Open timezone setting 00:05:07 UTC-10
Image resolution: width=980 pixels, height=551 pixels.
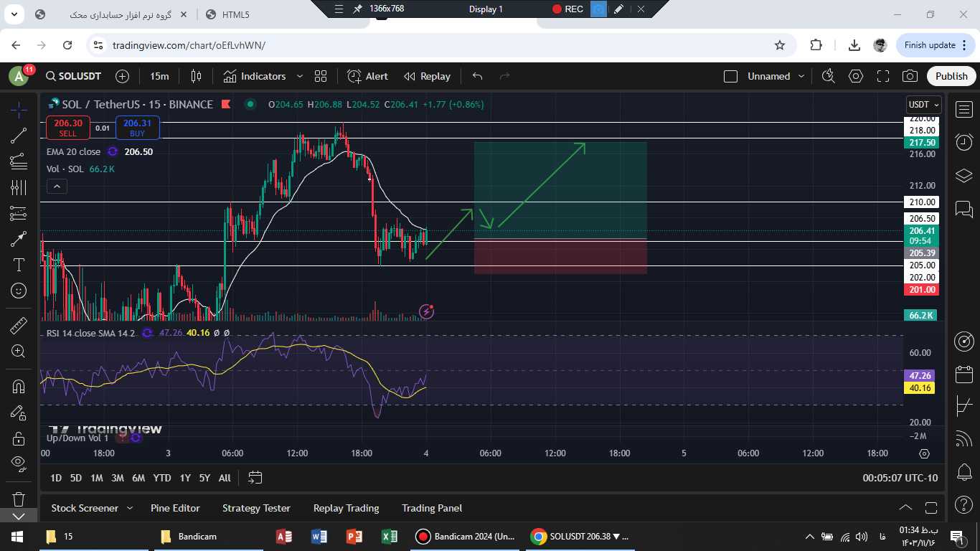[900, 478]
